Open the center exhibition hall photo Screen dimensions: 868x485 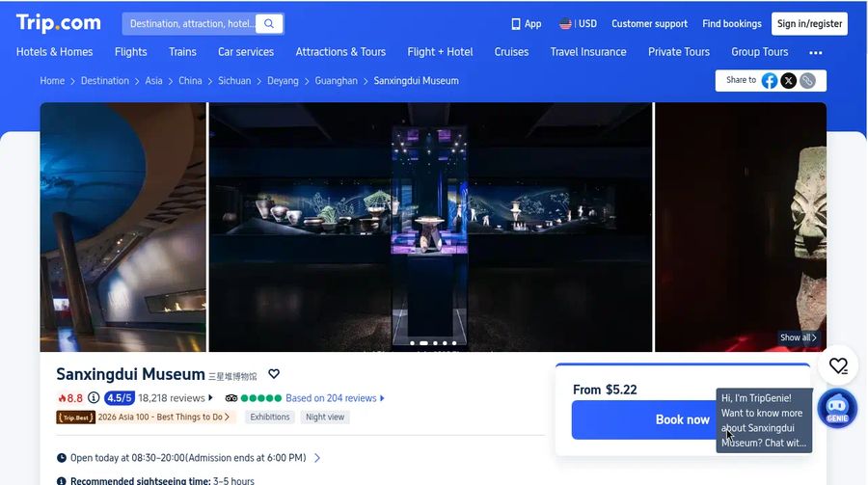click(x=431, y=227)
